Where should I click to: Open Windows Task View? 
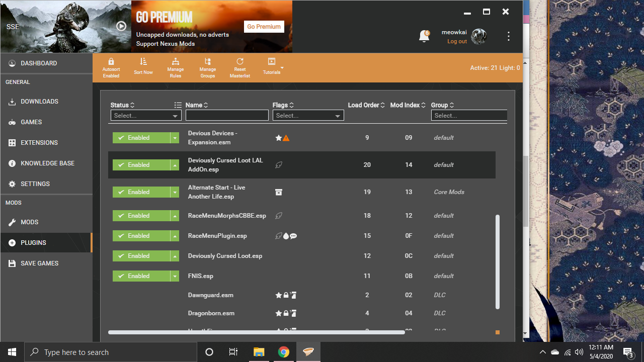click(233, 352)
